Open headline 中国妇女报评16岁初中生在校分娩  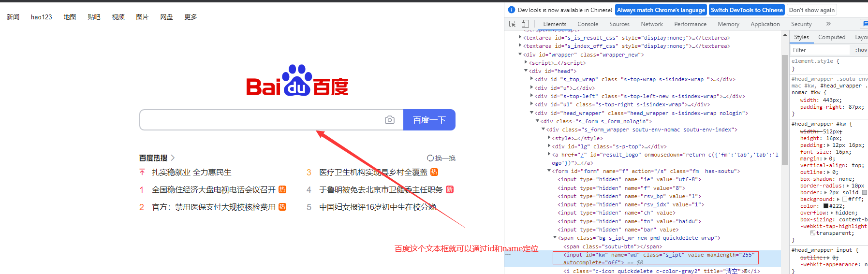[x=378, y=207]
